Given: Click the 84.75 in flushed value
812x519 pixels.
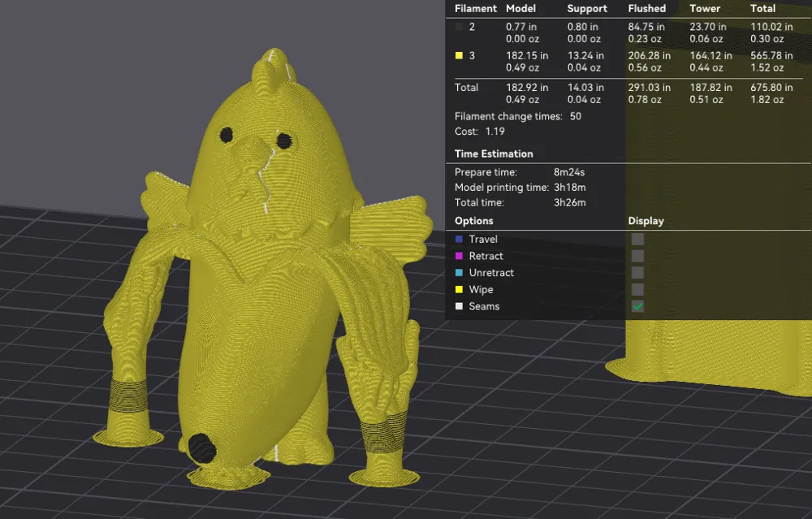Looking at the screenshot, I should [646, 27].
